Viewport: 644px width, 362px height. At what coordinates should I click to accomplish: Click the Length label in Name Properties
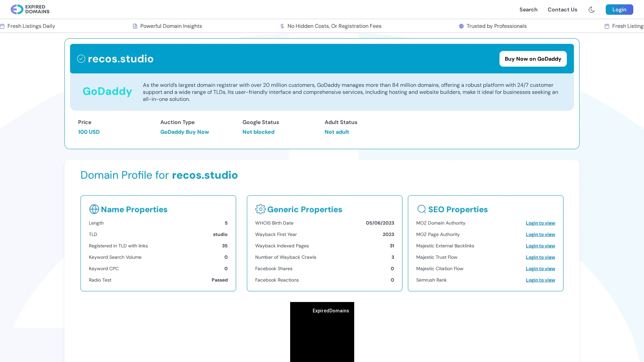[96, 223]
